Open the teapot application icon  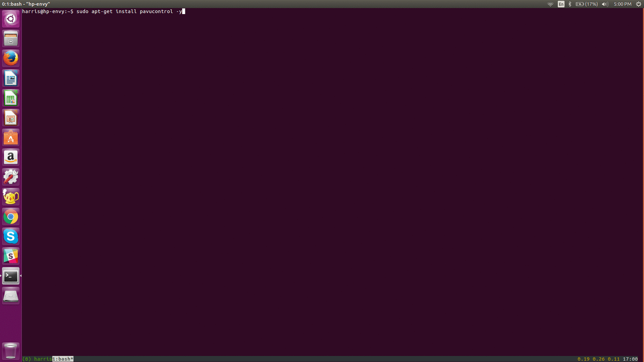tap(11, 197)
